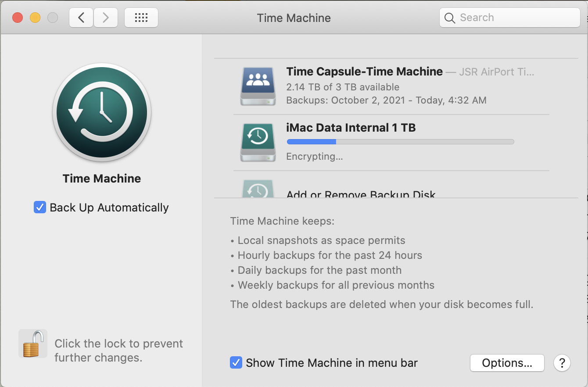The width and height of the screenshot is (588, 387).
Task: Click the iMac Data Internal drive icon
Action: click(x=258, y=142)
